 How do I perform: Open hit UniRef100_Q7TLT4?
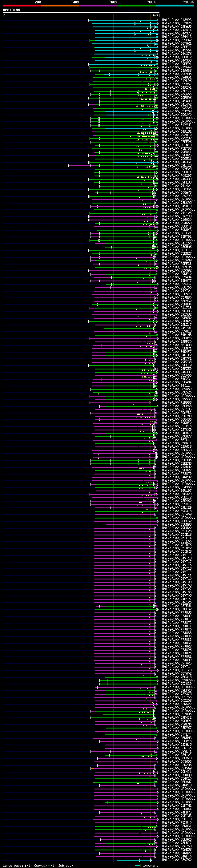pos(176,735)
